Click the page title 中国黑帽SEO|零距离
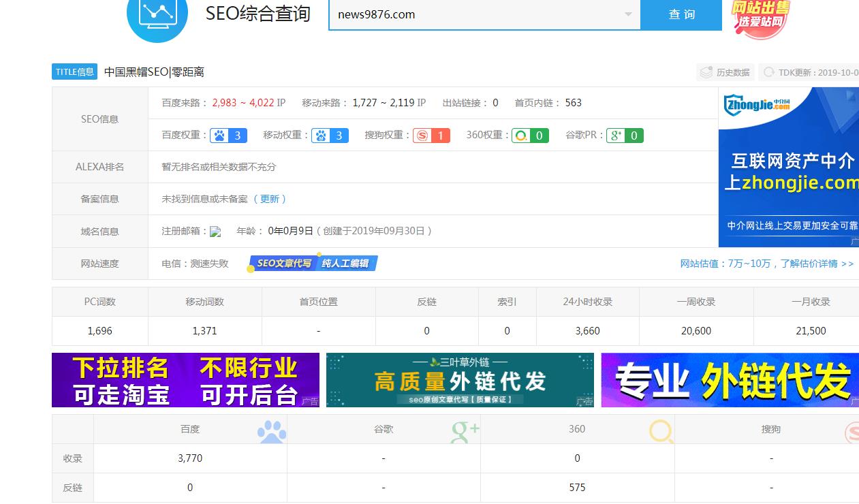 [154, 72]
